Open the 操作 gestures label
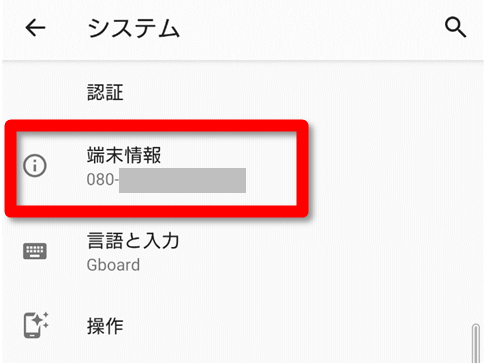The width and height of the screenshot is (484, 363). 105,326
